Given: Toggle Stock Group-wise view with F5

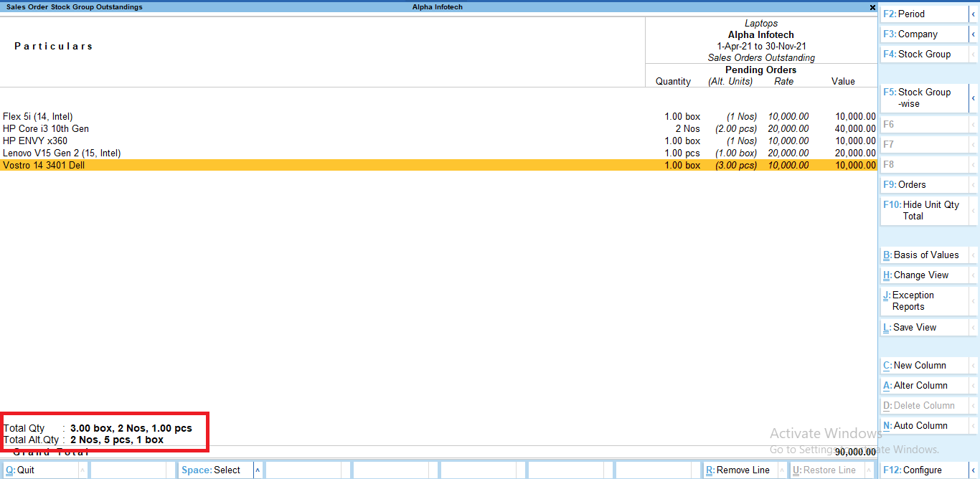Looking at the screenshot, I should pyautogui.click(x=922, y=98).
